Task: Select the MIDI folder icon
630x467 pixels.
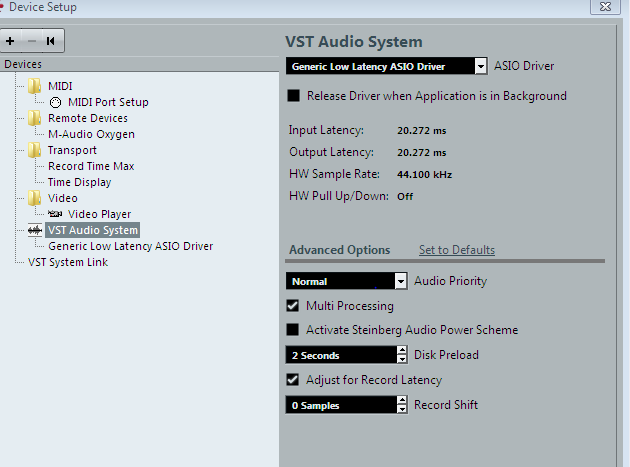Action: pos(35,86)
